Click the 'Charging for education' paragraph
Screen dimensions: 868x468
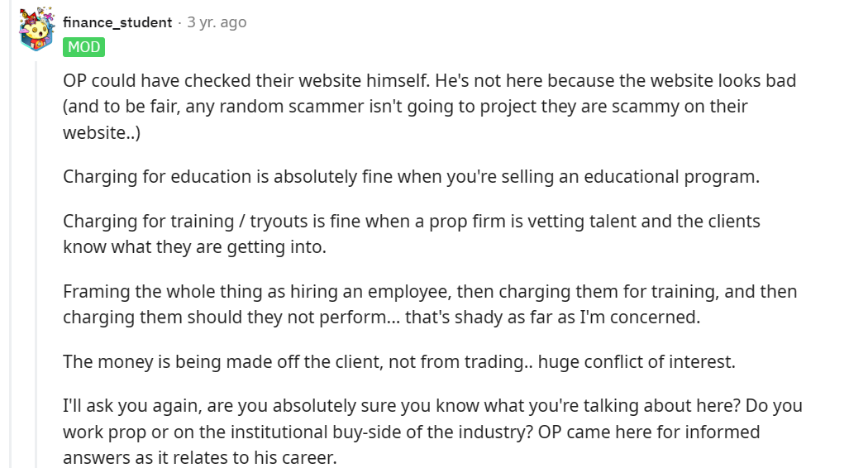[x=412, y=177]
